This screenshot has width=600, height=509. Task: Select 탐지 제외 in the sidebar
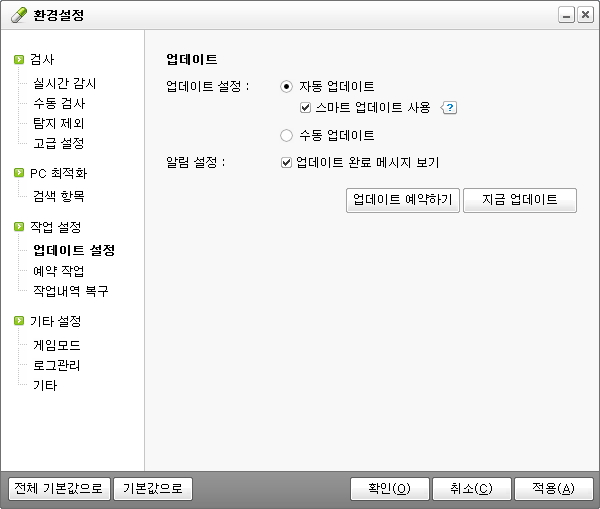click(x=59, y=123)
